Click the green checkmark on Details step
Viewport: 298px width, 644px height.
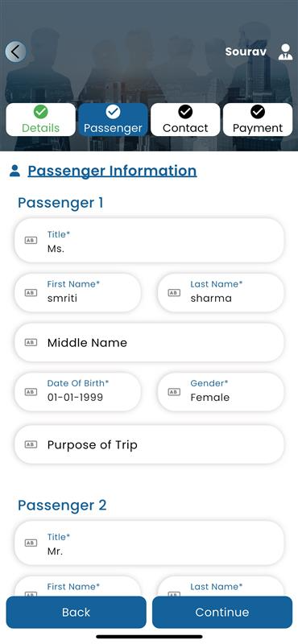point(41,111)
